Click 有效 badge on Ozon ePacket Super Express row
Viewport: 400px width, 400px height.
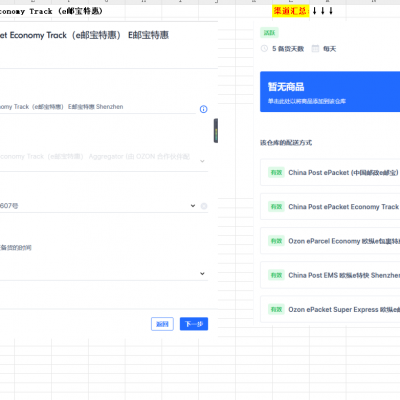click(x=276, y=309)
